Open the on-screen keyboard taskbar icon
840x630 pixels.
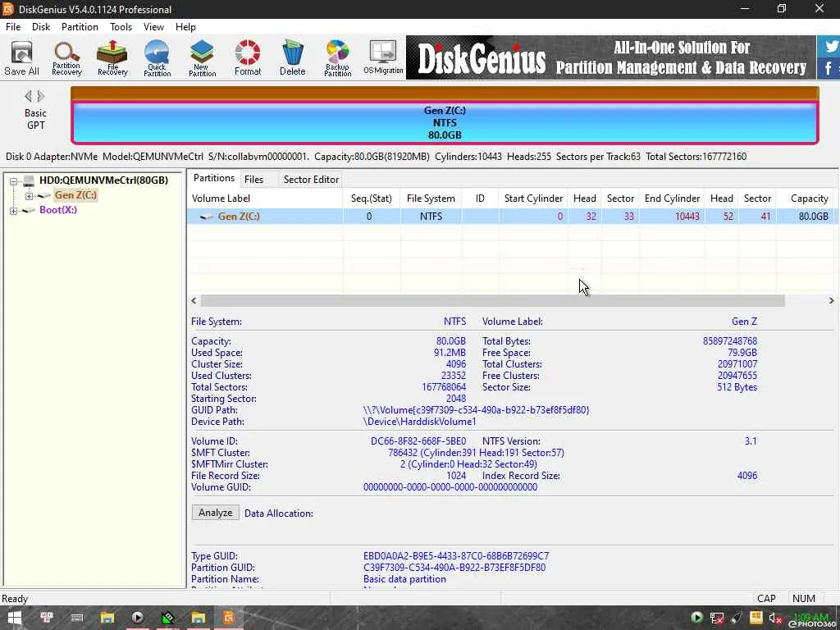coord(76,618)
